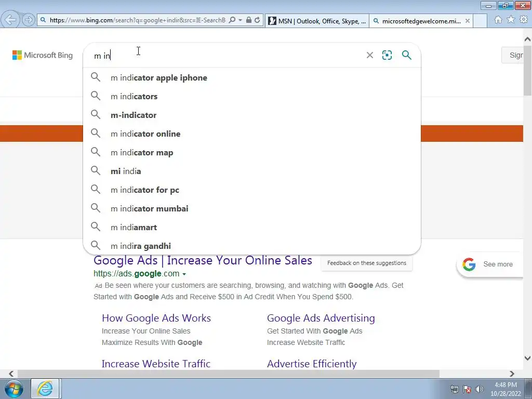532x399 pixels.
Task: Switch to the MSN Outlook Office Skype tab
Action: (x=317, y=21)
